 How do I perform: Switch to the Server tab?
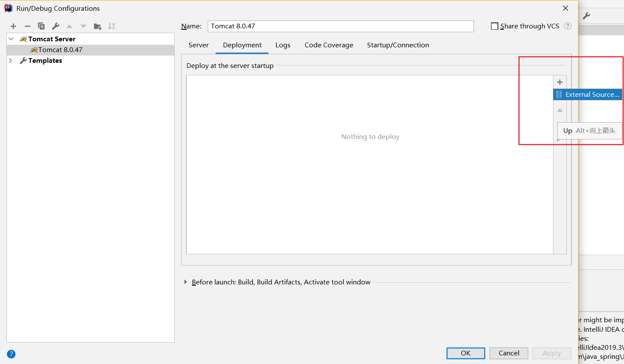pyautogui.click(x=198, y=45)
